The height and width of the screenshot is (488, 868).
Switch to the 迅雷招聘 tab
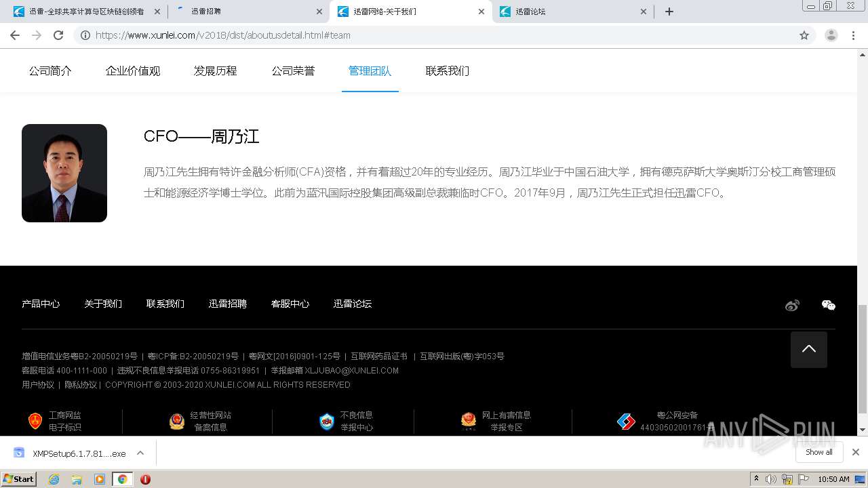[x=248, y=12]
